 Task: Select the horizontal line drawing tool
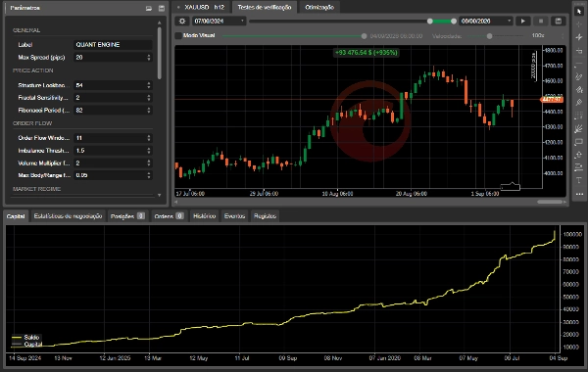(579, 64)
